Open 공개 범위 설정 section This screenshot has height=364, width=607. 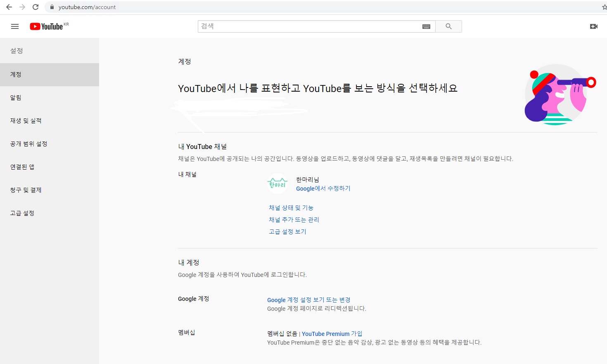click(50, 144)
